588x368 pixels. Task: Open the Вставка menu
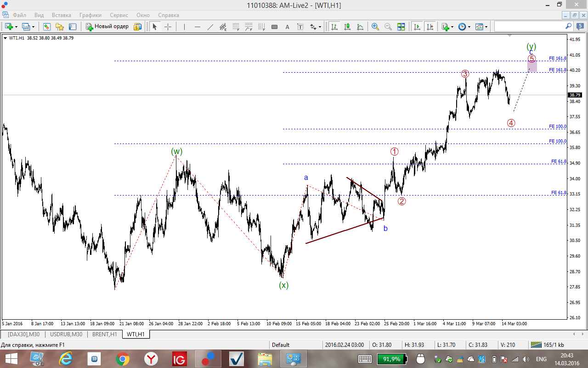click(x=62, y=15)
